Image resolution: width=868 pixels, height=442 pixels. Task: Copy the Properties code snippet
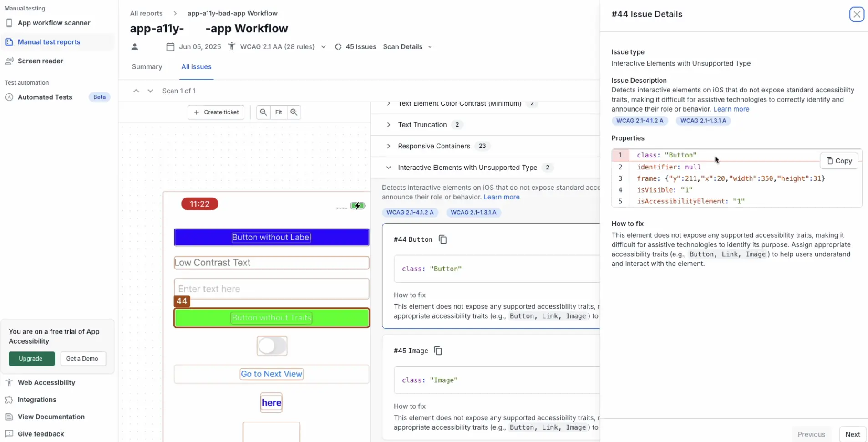[839, 161]
